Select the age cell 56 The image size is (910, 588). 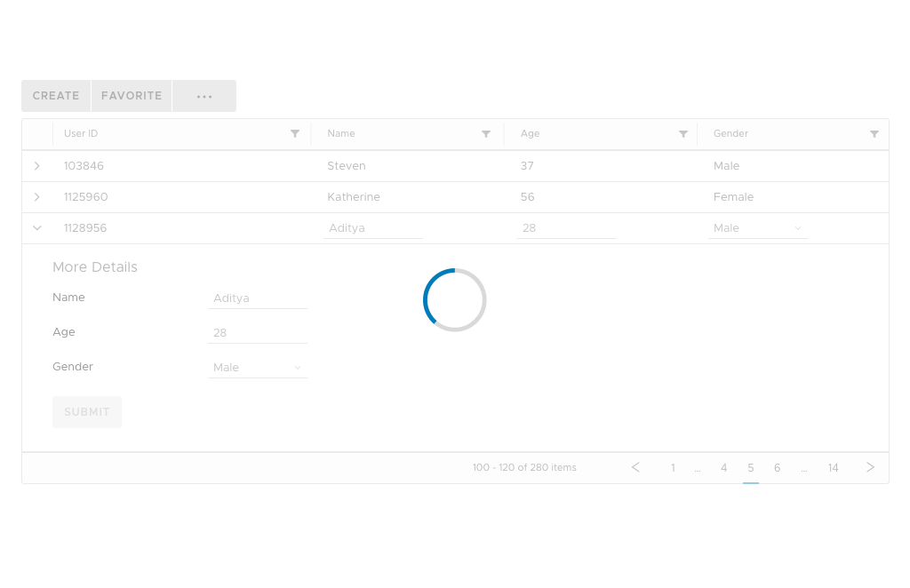tap(528, 197)
